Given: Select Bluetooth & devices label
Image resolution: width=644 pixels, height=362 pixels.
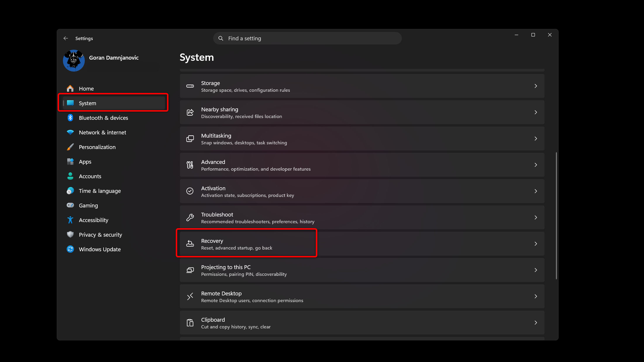Looking at the screenshot, I should click(104, 118).
